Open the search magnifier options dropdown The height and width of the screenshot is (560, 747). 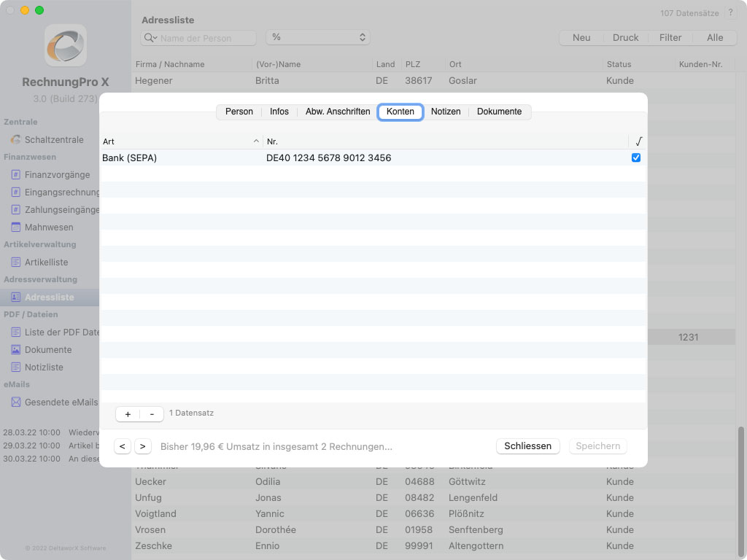coord(150,38)
